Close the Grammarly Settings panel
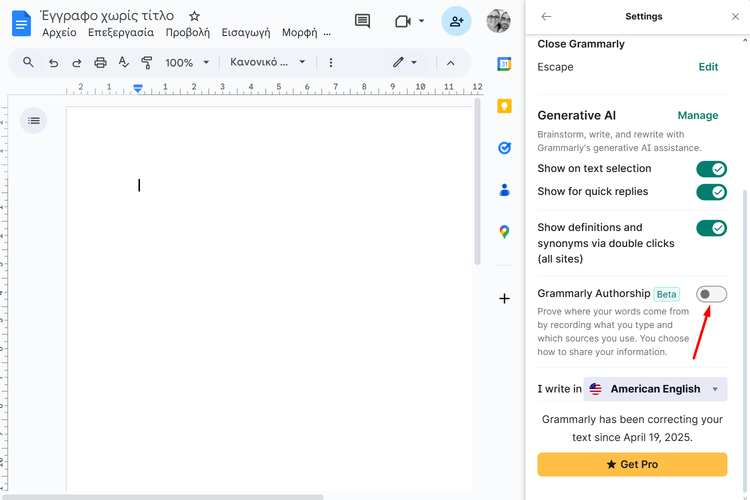The height and width of the screenshot is (500, 750). pos(735,16)
